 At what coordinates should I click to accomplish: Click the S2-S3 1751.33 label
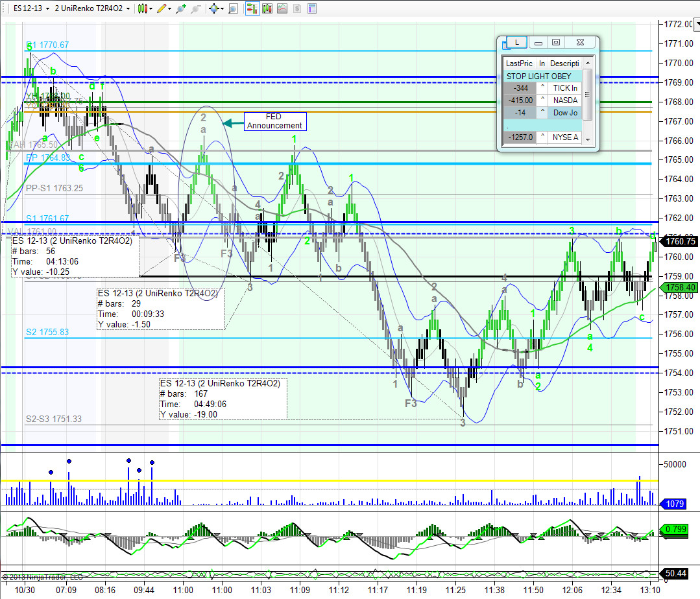[x=54, y=419]
